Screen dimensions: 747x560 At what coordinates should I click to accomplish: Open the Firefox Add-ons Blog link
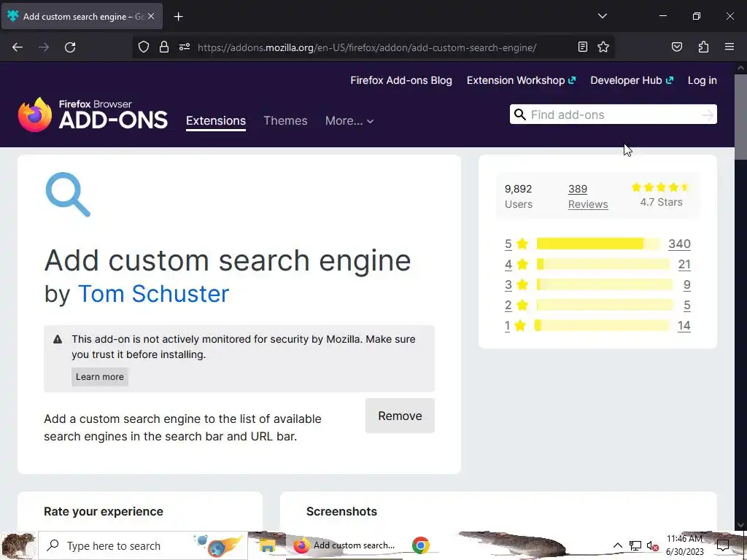401,80
